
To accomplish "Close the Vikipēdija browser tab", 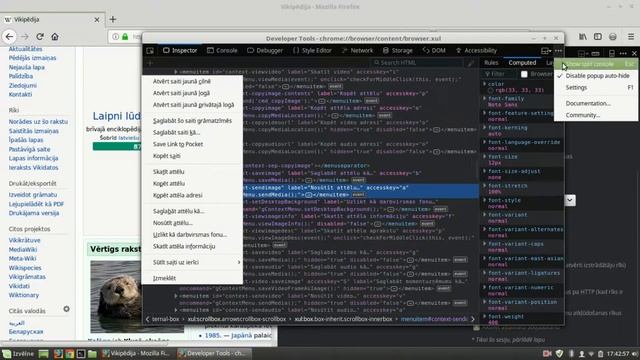I will 97,19.
